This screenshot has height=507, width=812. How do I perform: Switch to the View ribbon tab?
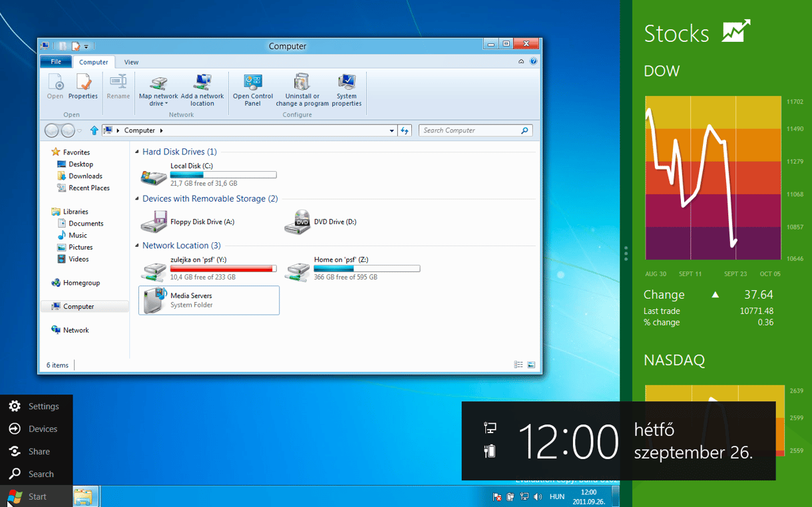(131, 62)
